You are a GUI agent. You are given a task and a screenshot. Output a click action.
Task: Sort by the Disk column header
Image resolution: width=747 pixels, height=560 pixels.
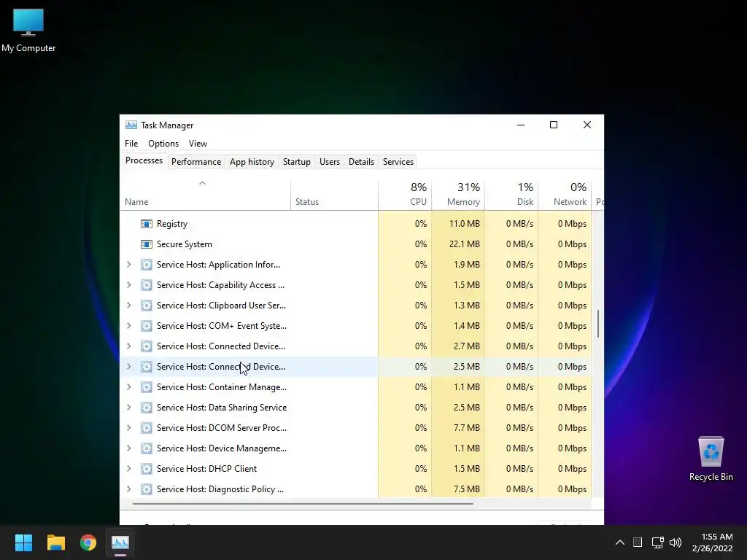(x=511, y=195)
